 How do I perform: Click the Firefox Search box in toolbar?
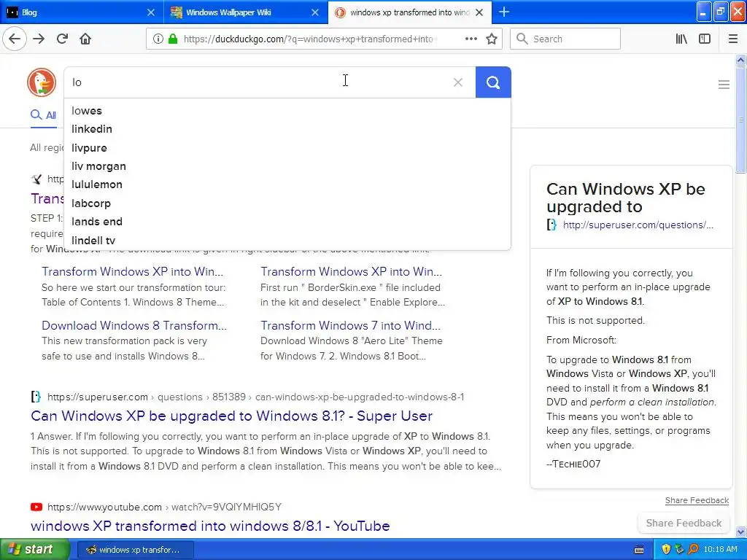click(x=565, y=39)
